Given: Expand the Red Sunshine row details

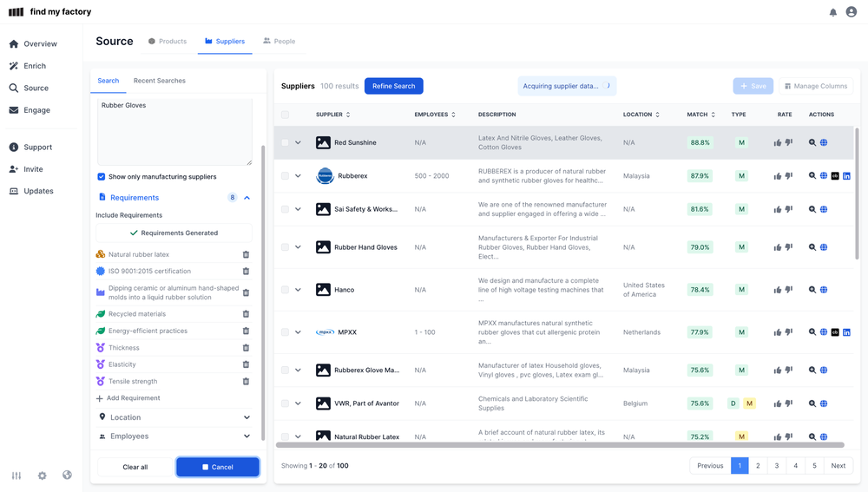Looking at the screenshot, I should point(298,143).
